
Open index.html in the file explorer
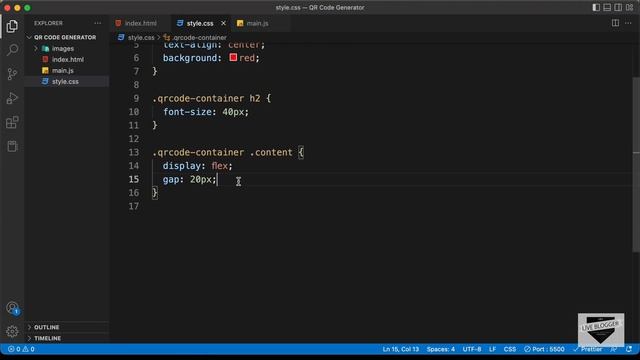(67, 60)
